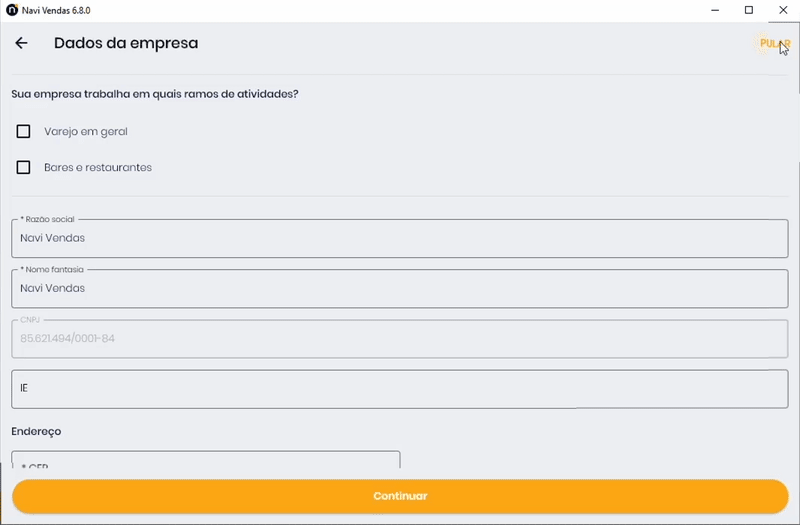Select the IE input field
The height and width of the screenshot is (525, 800).
click(400, 388)
